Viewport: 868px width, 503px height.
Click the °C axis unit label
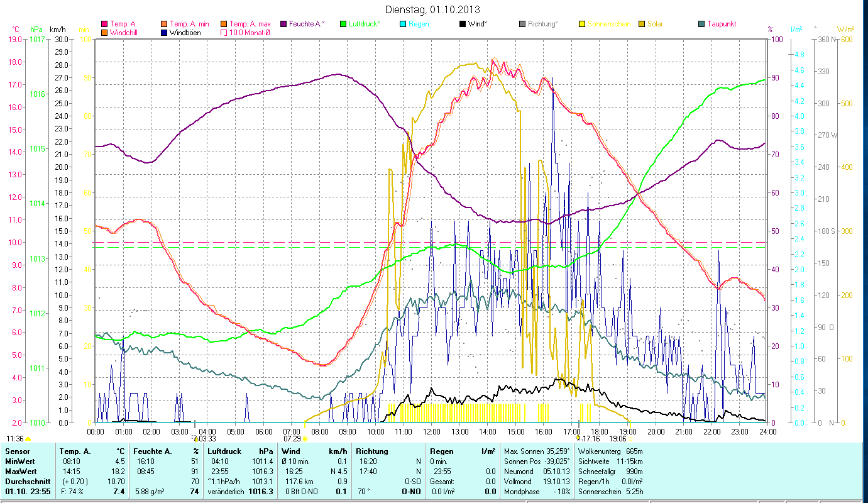pos(16,30)
